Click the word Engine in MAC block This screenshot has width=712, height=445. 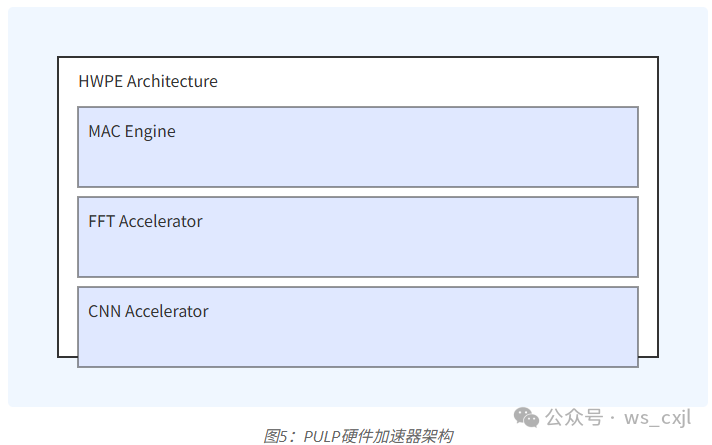pos(150,131)
